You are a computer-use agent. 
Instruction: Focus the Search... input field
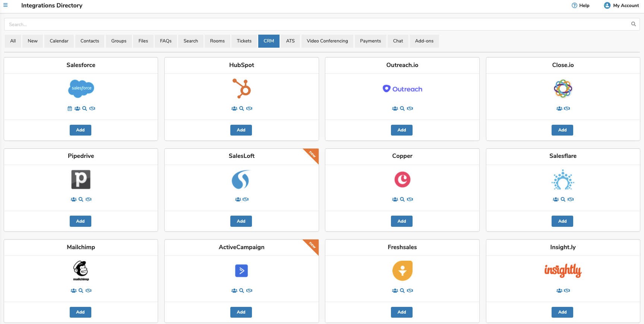coord(322,24)
